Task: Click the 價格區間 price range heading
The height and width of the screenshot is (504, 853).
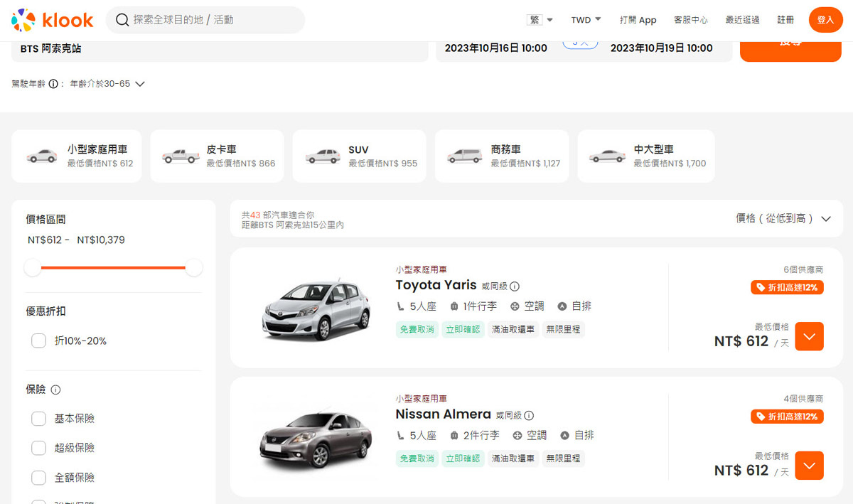Action: point(45,220)
